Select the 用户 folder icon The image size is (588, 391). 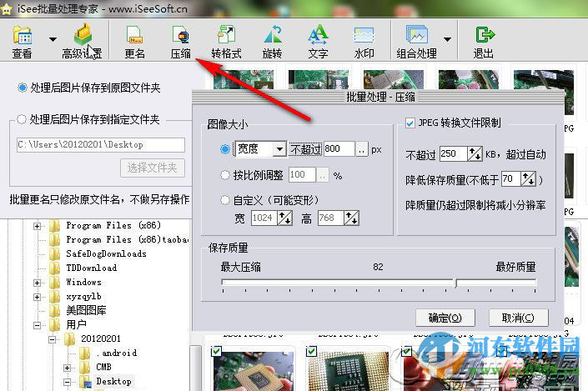tap(55, 324)
